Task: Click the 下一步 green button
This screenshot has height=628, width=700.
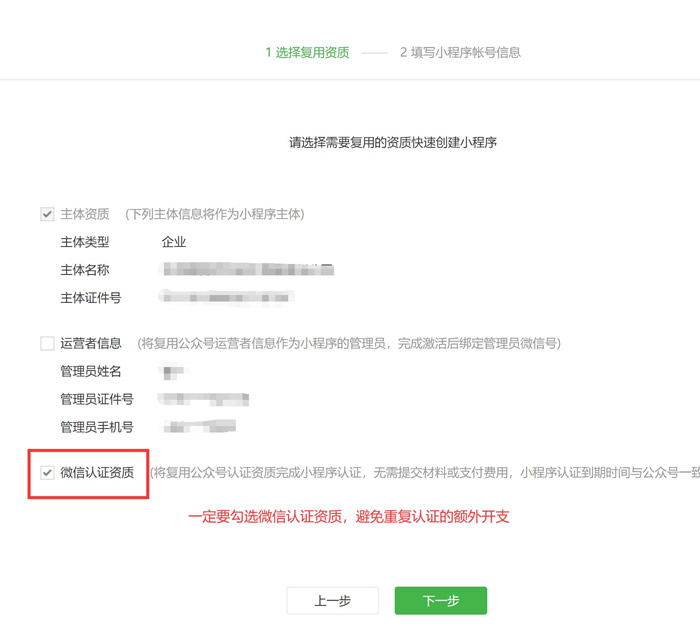Action: pyautogui.click(x=440, y=601)
